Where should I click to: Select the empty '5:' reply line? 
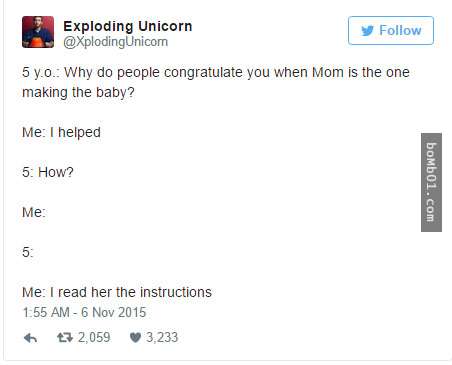pos(28,252)
